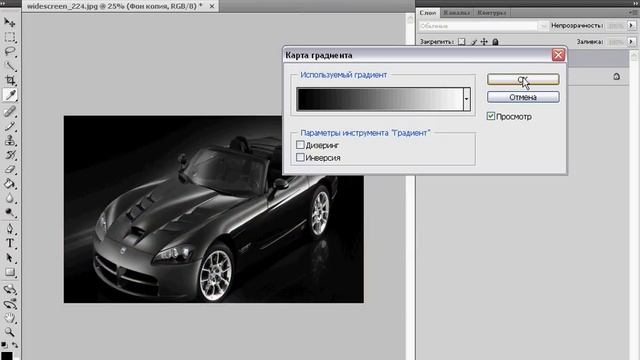Reset default foreground and background colors
Image resolution: width=640 pixels, height=360 pixels.
tap(4, 345)
